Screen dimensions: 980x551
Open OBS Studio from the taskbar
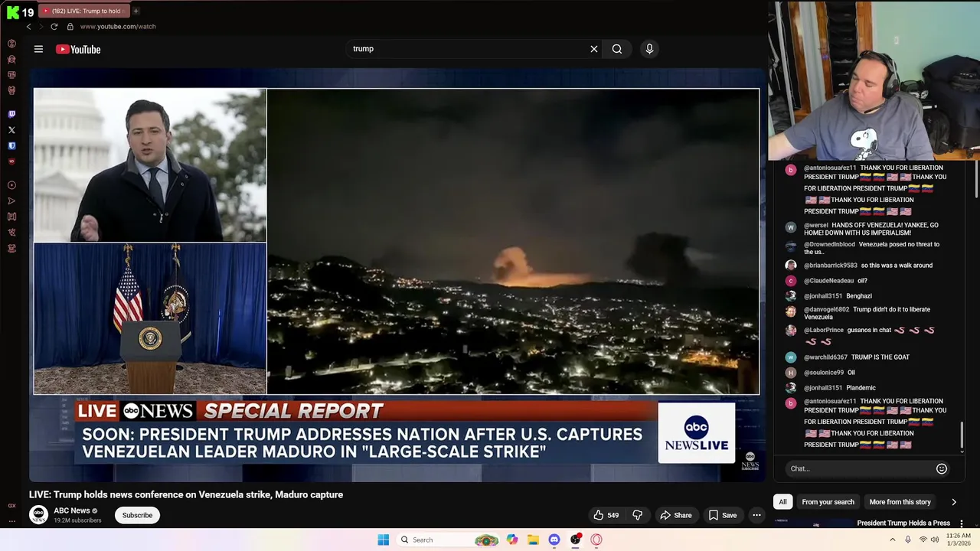point(575,540)
